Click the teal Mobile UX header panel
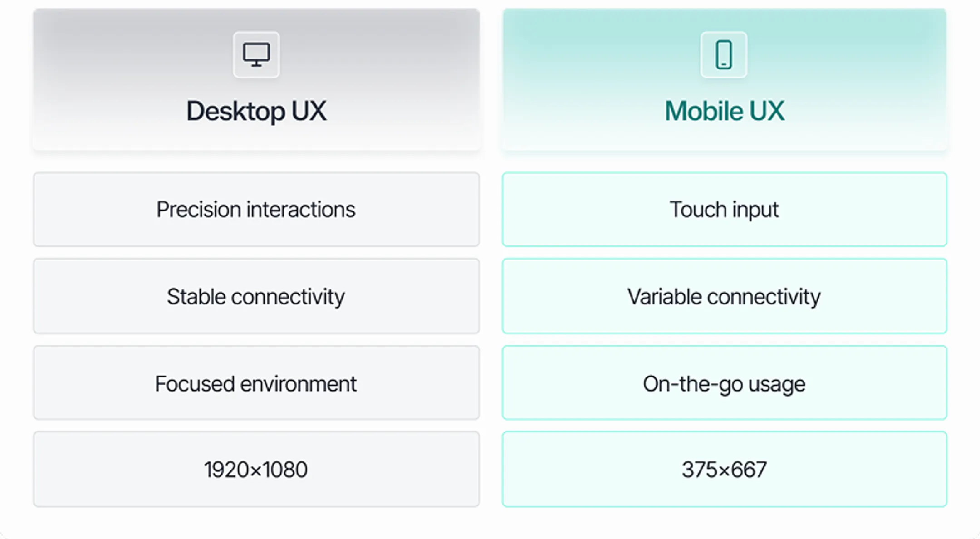This screenshot has height=539, width=980. point(725,79)
